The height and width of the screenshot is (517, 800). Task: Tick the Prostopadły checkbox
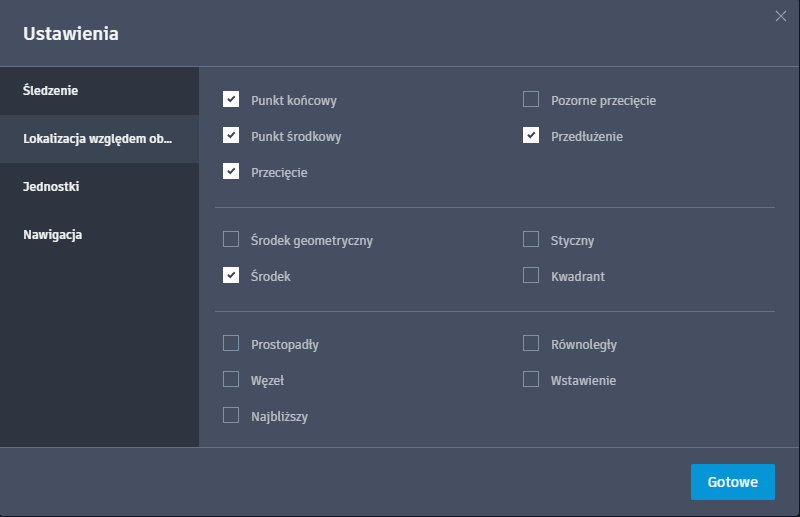231,343
